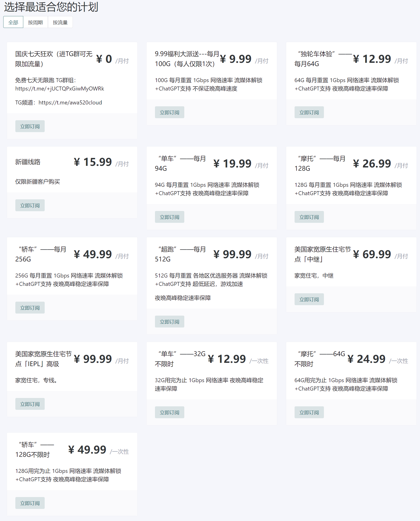Subscribe to the 超跑 512G plan
This screenshot has width=420, height=521.
[x=170, y=322]
